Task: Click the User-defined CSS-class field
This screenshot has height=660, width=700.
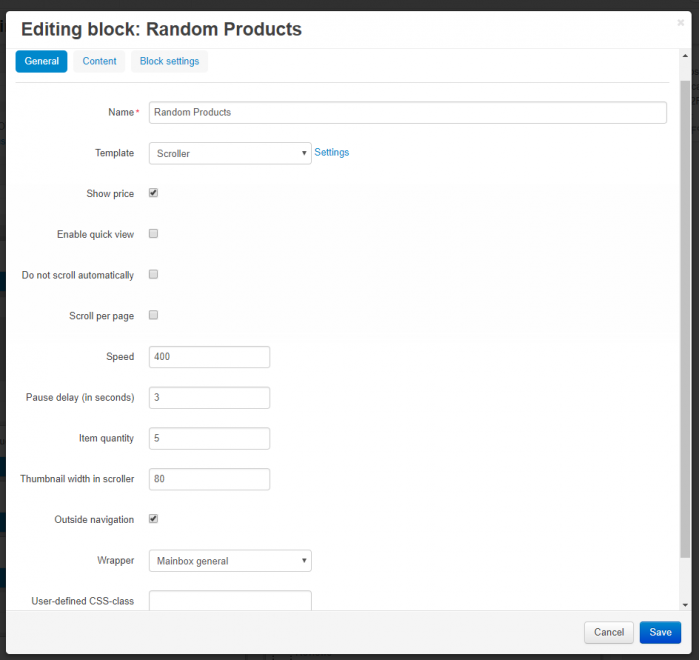Action: (230, 601)
